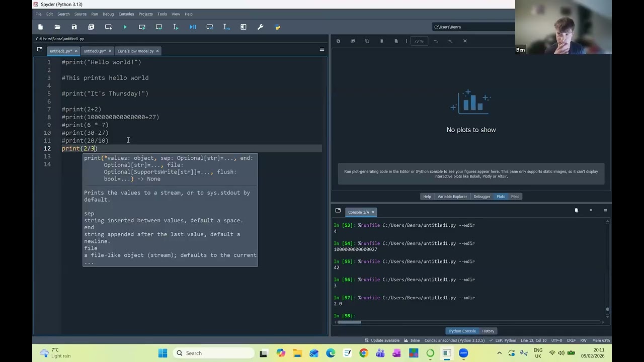The width and height of the screenshot is (644, 362).
Task: Create a new file with toolbar icon
Action: pos(40,27)
